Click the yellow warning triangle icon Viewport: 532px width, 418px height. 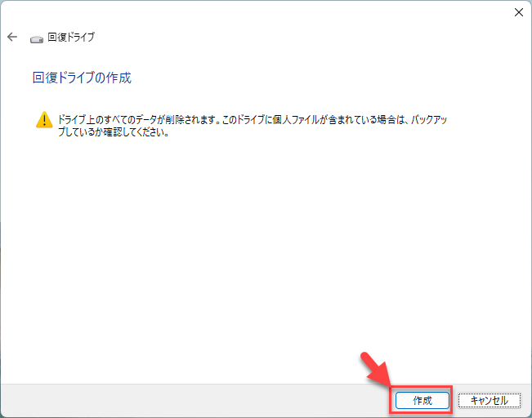(x=44, y=120)
